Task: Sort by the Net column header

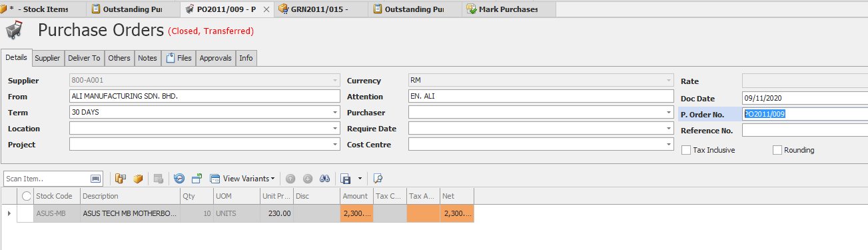Action: (x=457, y=196)
